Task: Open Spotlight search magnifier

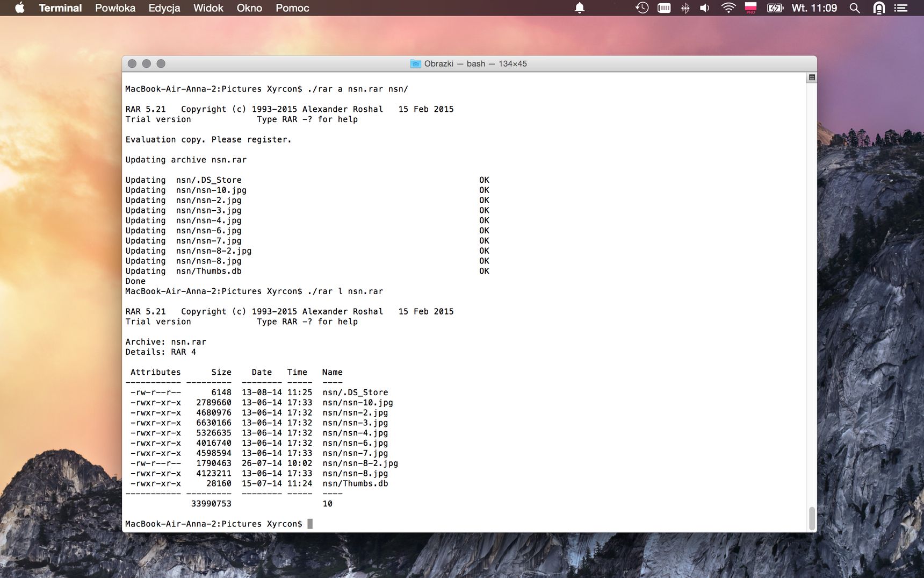Action: coord(855,8)
